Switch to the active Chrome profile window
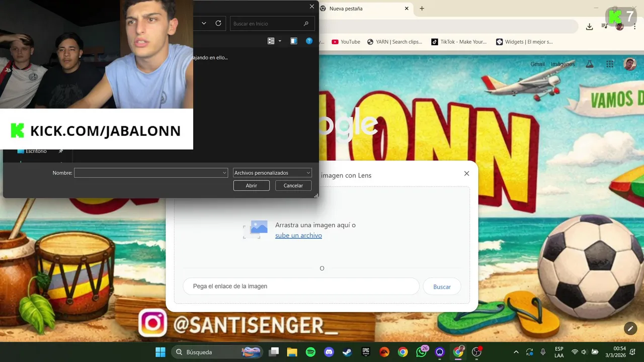Image resolution: width=644 pixels, height=362 pixels. pyautogui.click(x=458, y=352)
